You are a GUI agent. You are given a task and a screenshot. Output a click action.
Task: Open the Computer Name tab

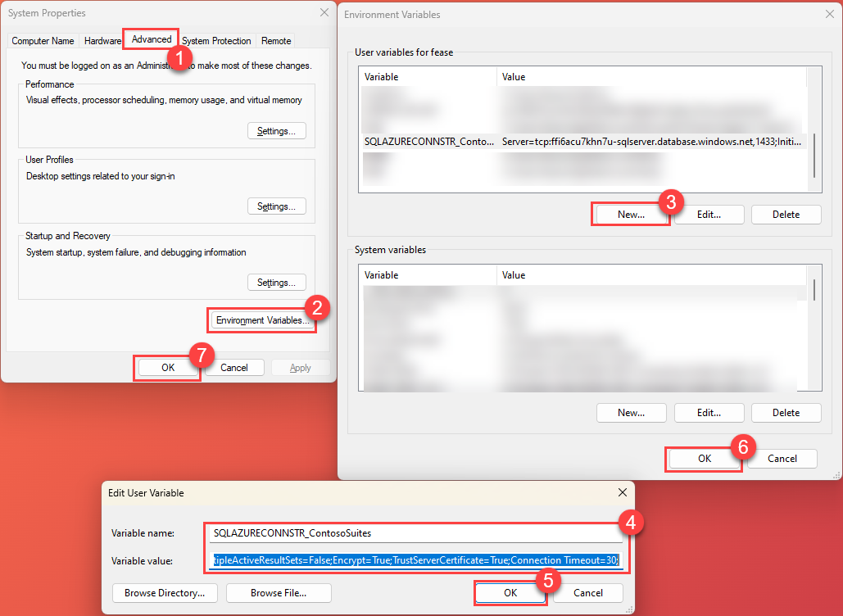[x=43, y=40]
